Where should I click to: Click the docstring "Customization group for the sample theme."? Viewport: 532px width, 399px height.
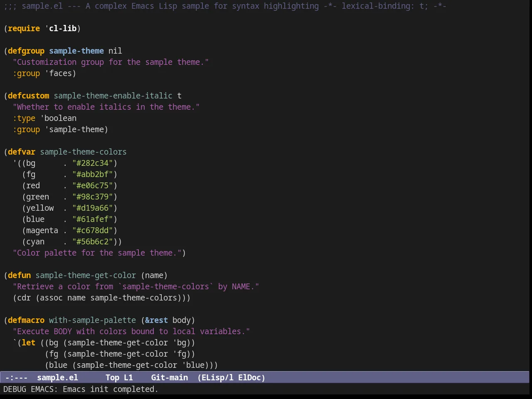click(x=111, y=62)
